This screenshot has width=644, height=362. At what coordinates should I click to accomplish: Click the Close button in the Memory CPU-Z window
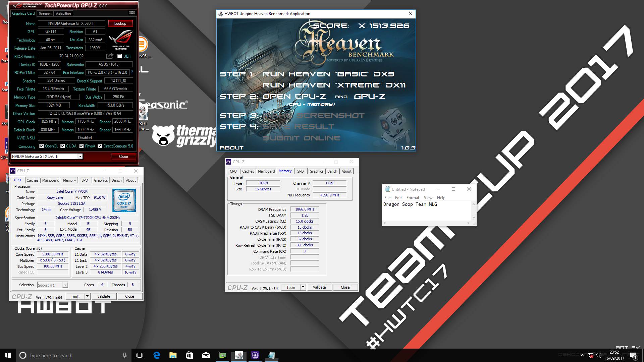point(345,287)
